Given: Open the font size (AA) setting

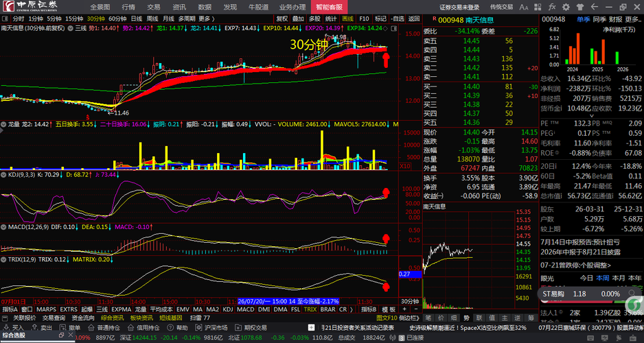Looking at the screenshot, I should pos(524,7).
